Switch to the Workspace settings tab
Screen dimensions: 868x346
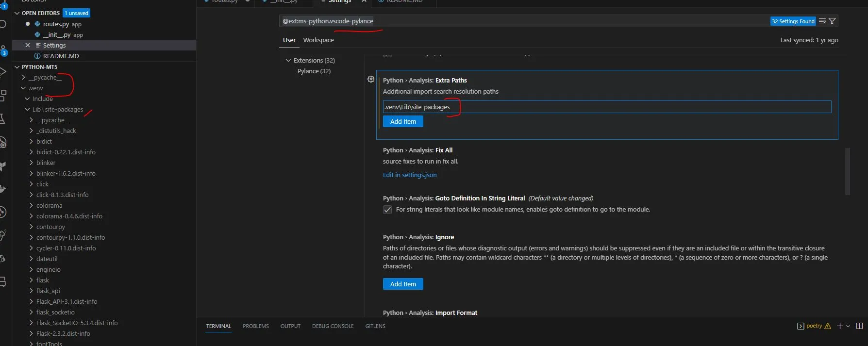pos(318,40)
